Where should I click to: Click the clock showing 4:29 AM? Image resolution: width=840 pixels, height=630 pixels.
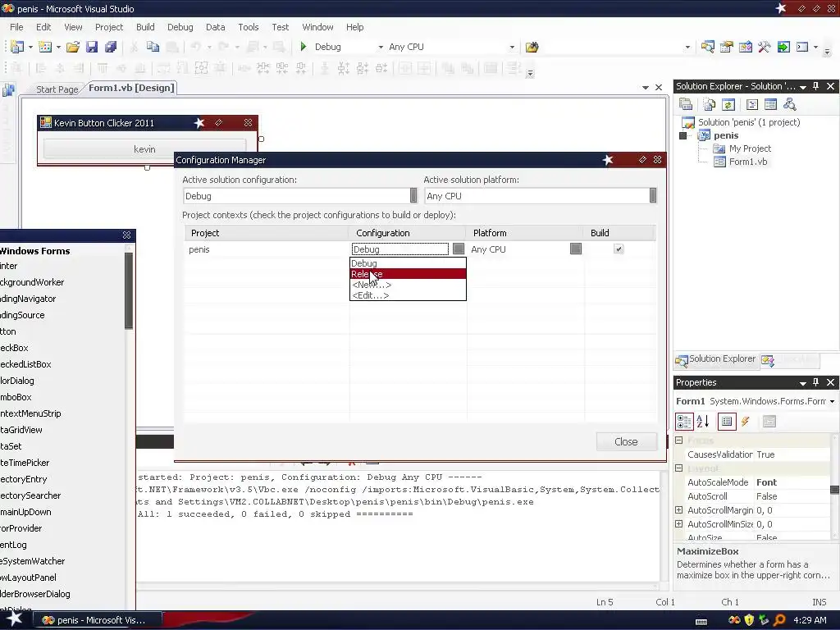pos(810,620)
